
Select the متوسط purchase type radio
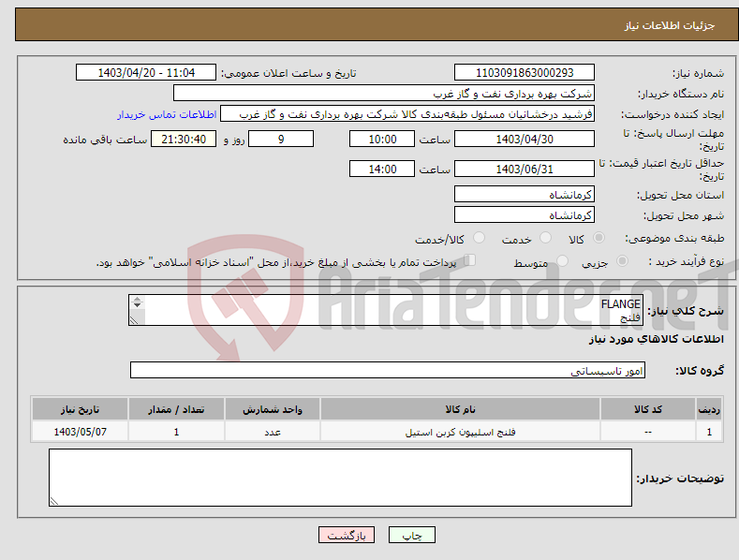click(x=562, y=260)
